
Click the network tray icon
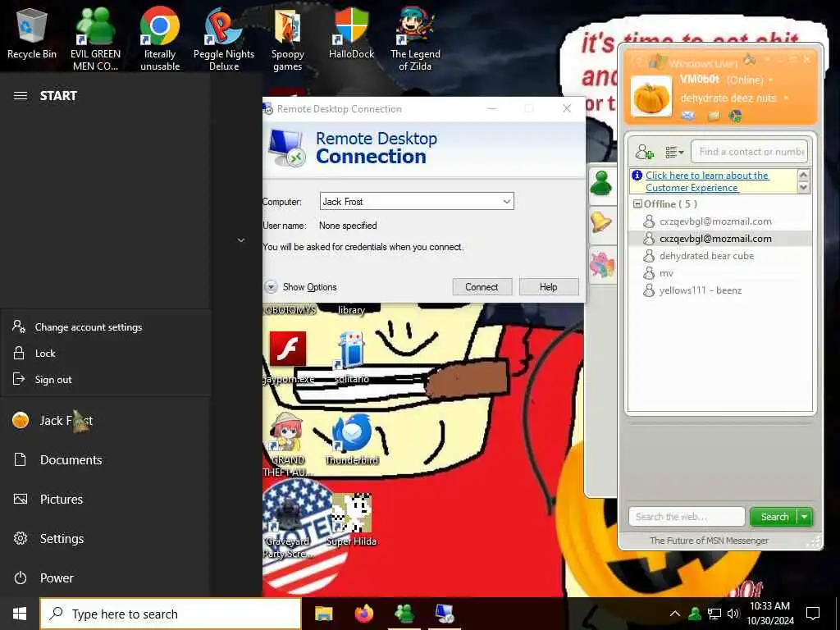pyautogui.click(x=714, y=614)
